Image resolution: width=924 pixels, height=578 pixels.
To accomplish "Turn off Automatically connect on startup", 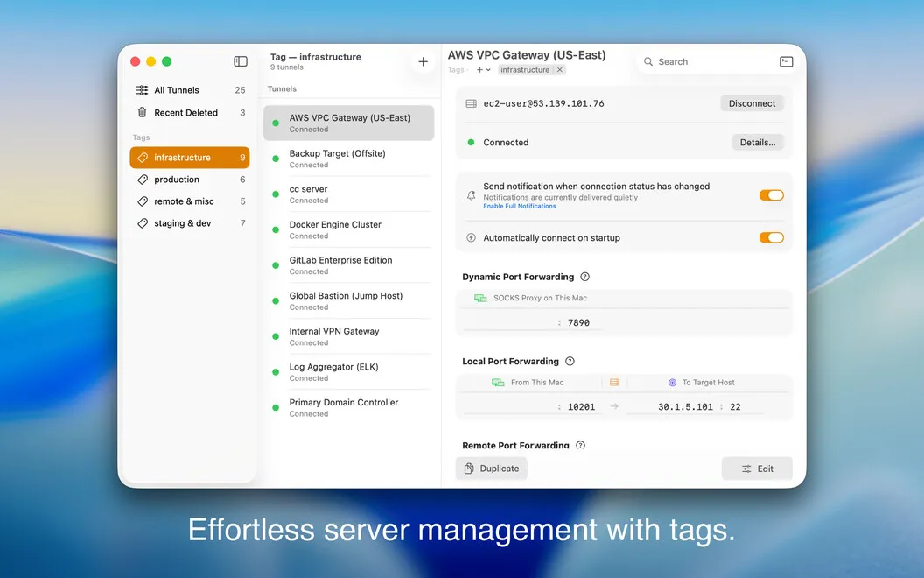I will coord(772,237).
